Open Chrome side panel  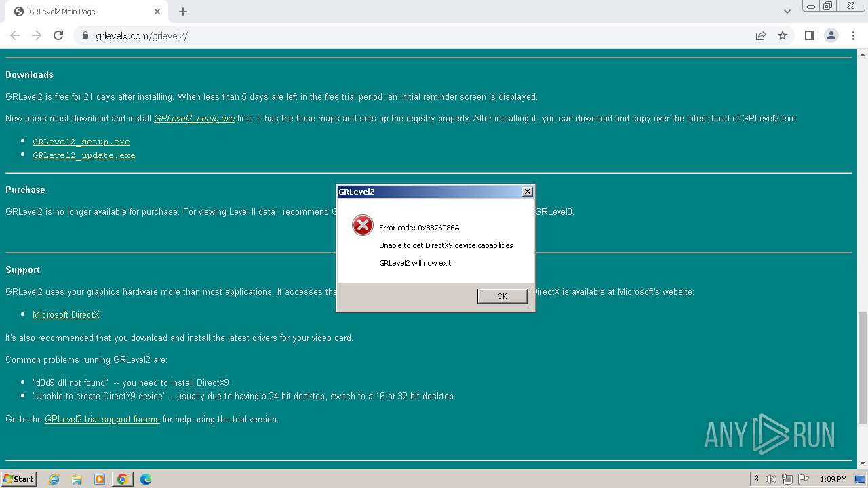pos(810,35)
